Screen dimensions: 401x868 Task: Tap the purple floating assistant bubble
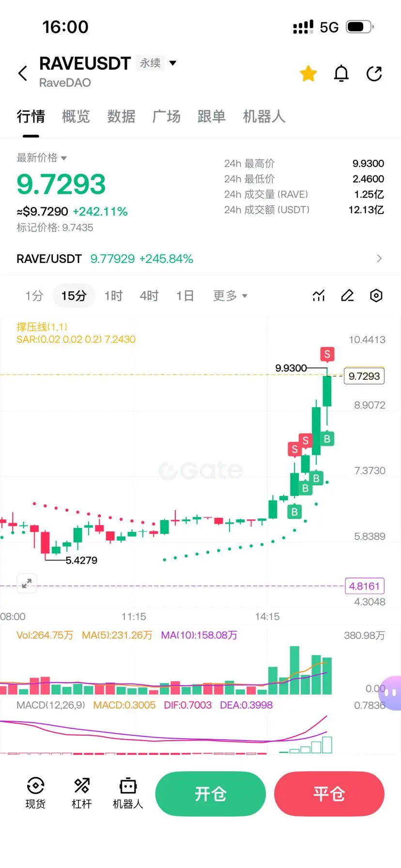point(391,693)
